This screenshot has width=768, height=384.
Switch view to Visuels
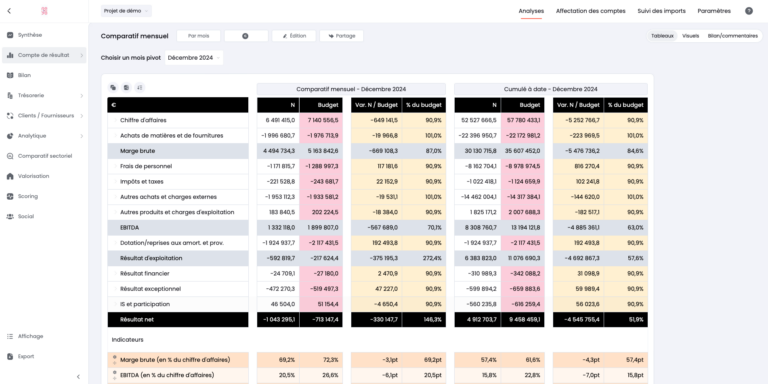click(691, 36)
